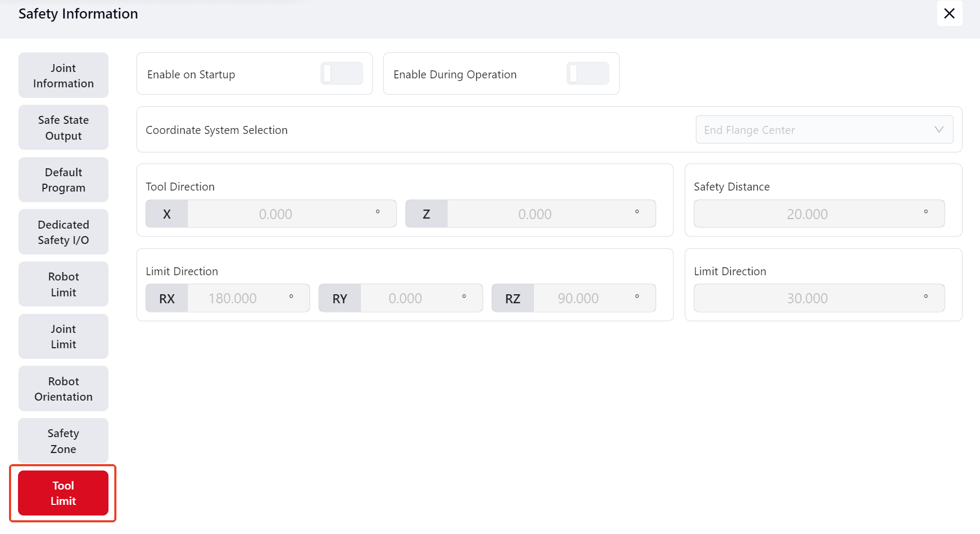Open the Robot Limit tab
980x534 pixels.
(63, 284)
